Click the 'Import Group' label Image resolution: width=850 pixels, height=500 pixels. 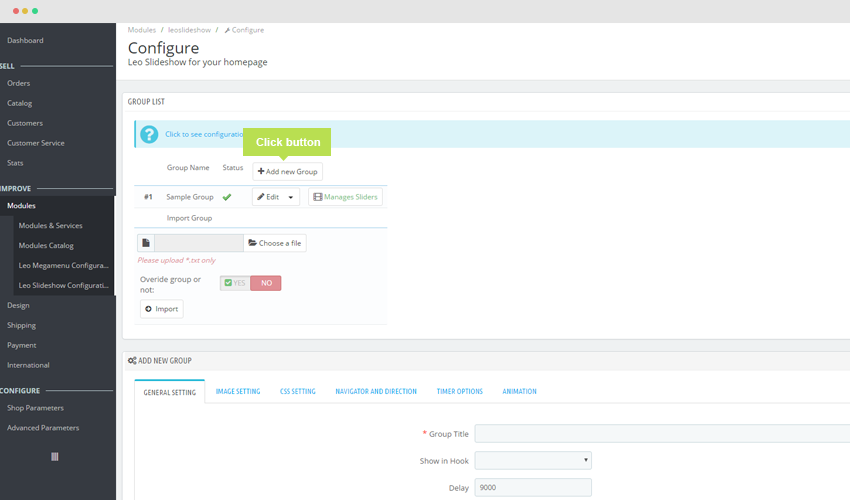pos(189,218)
